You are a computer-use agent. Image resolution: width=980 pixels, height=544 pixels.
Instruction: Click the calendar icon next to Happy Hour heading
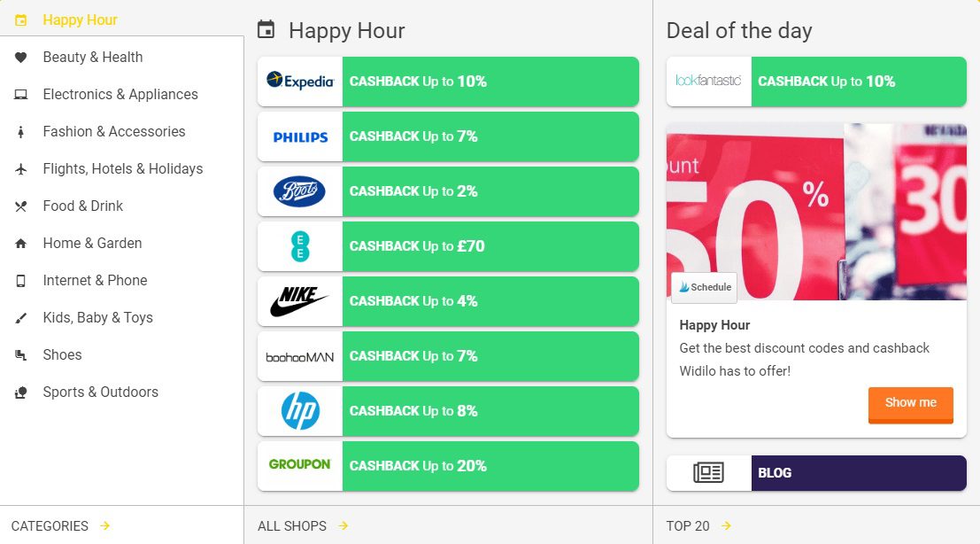[266, 29]
